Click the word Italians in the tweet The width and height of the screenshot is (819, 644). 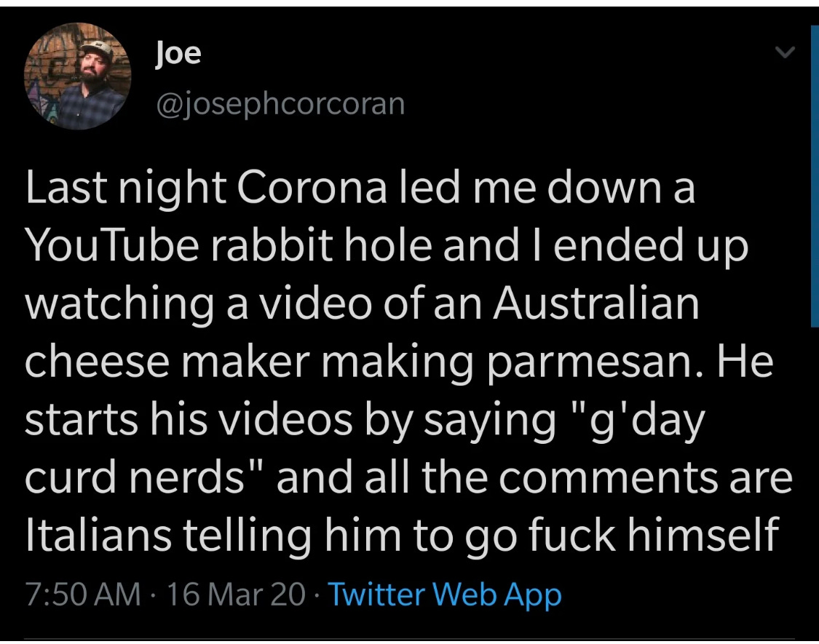coord(98,534)
